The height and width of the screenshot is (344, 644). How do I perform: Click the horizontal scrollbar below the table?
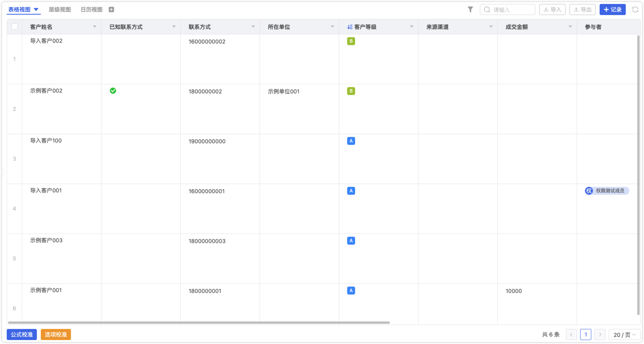pyautogui.click(x=199, y=323)
